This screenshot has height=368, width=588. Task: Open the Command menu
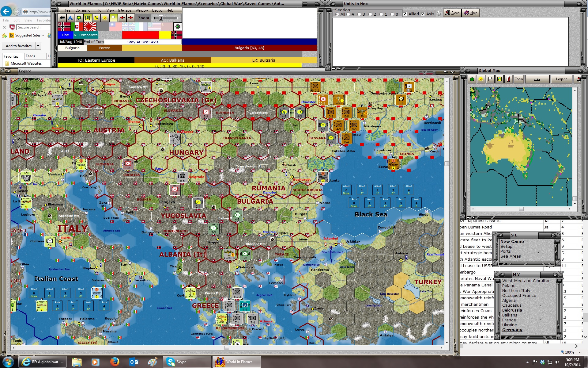pyautogui.click(x=83, y=10)
